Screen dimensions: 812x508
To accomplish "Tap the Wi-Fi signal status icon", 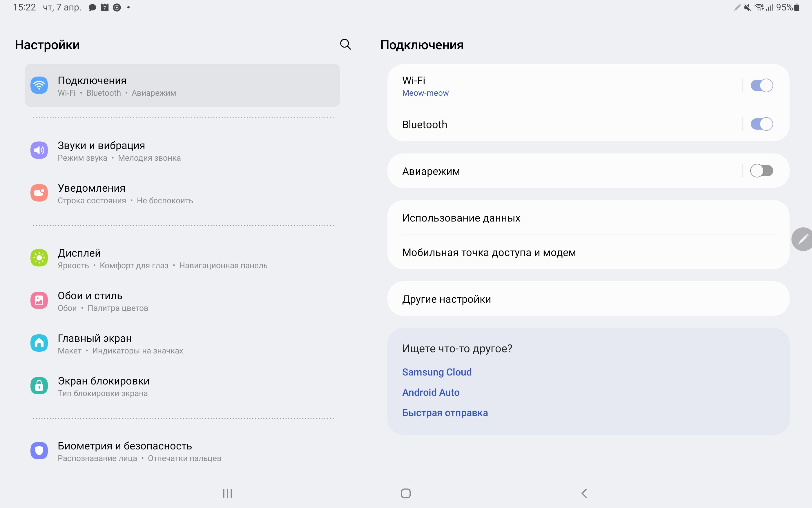I will click(759, 7).
